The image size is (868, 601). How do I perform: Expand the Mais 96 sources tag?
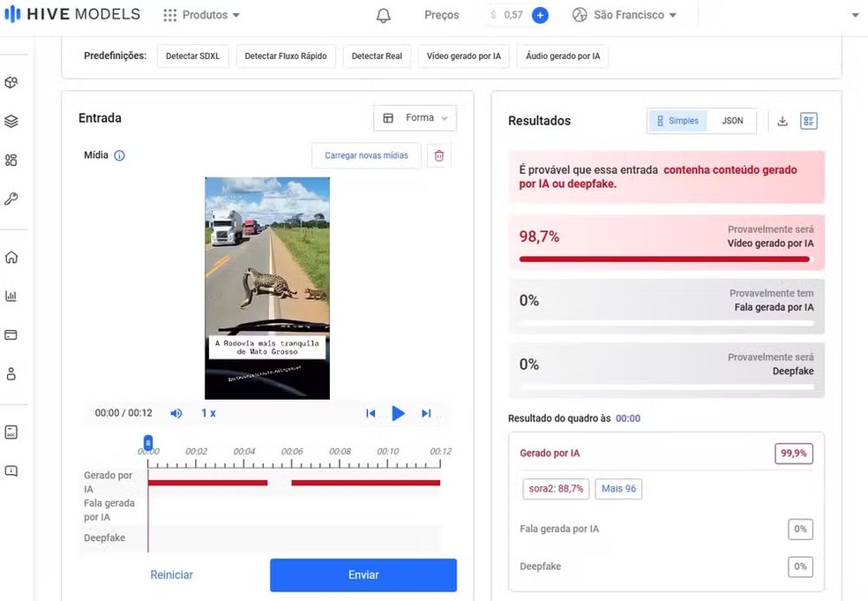[618, 489]
